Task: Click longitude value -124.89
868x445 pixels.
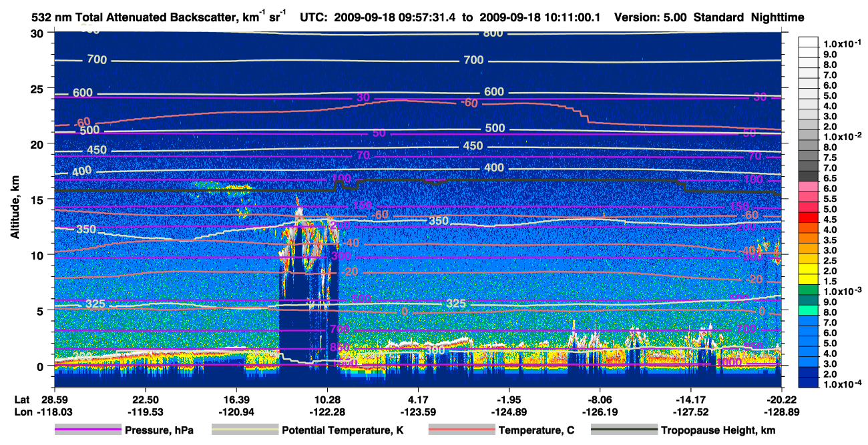Action: coord(509,411)
